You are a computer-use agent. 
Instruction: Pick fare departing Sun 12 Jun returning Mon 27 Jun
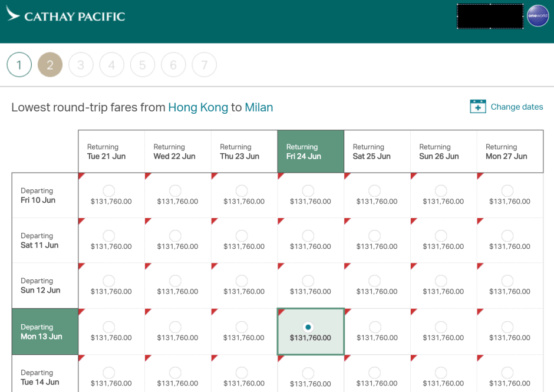coord(507,281)
